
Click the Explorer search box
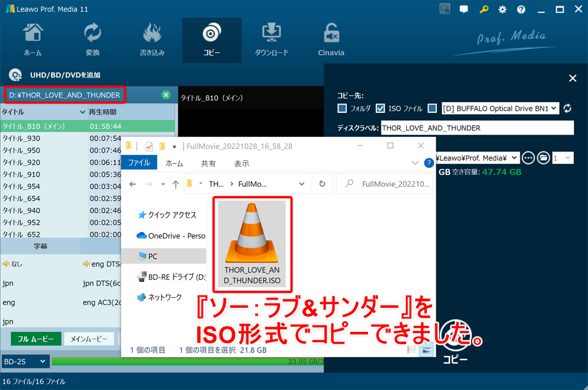tap(385, 184)
